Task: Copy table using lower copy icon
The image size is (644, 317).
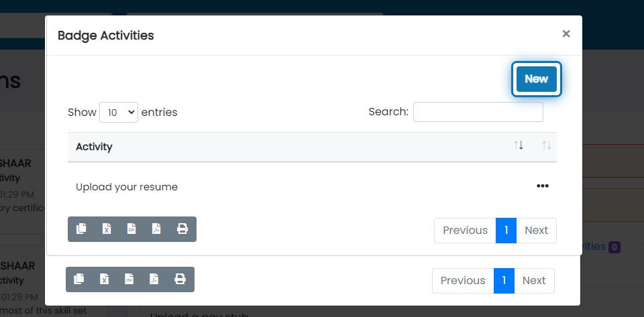Action: [x=79, y=279]
